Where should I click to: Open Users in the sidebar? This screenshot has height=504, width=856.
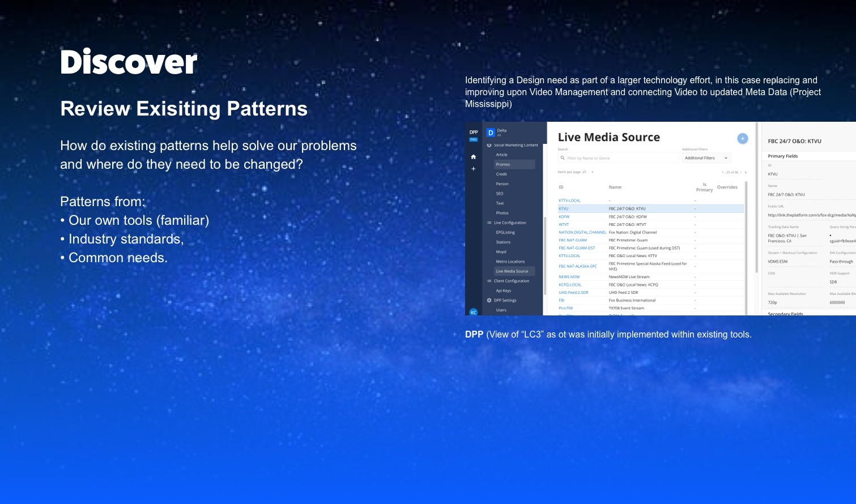click(x=501, y=310)
